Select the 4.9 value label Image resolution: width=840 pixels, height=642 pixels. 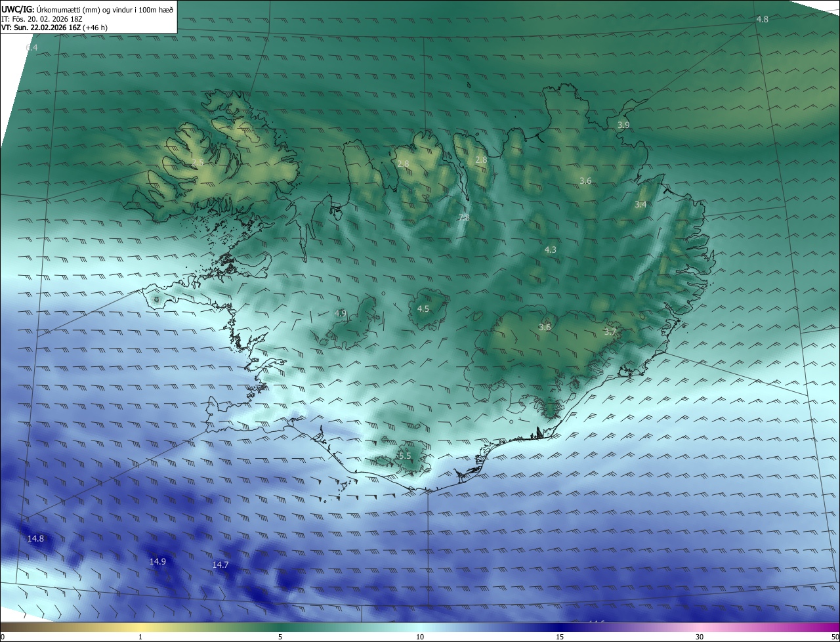[340, 313]
